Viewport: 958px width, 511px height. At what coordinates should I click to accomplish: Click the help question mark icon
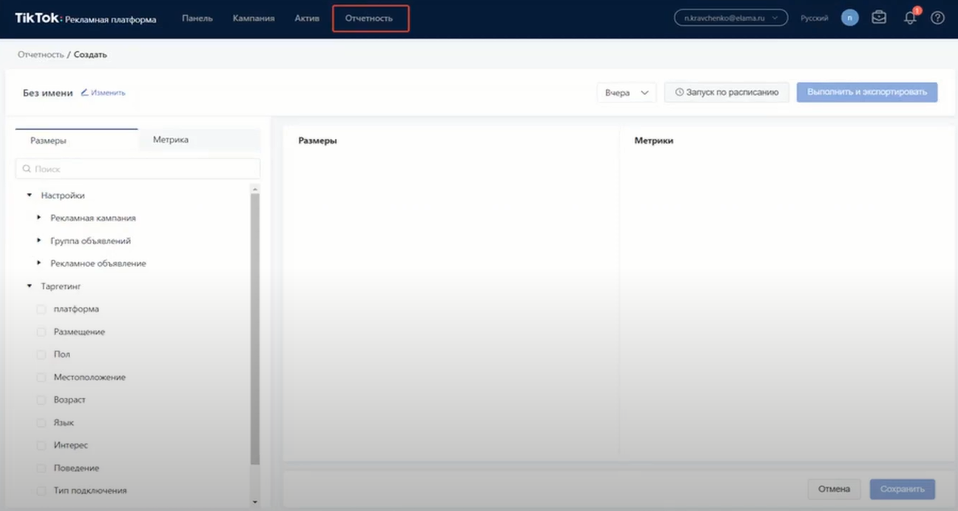click(937, 18)
